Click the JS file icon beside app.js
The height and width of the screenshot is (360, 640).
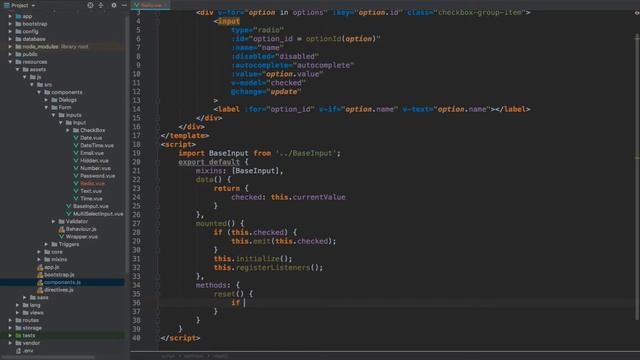pos(40,267)
